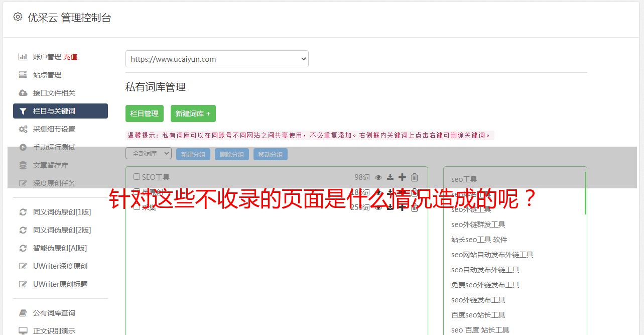The width and height of the screenshot is (644, 335).
Task: Click the green scrollbar in the keyword list
Action: coord(585,193)
